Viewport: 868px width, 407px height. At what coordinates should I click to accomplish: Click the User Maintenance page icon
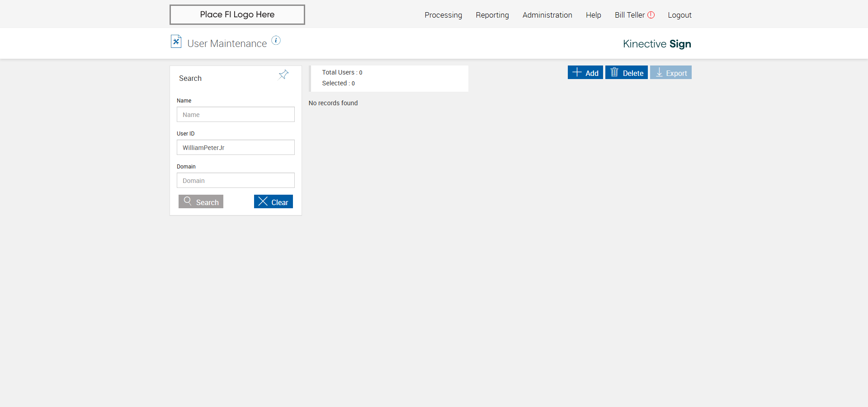coord(176,42)
